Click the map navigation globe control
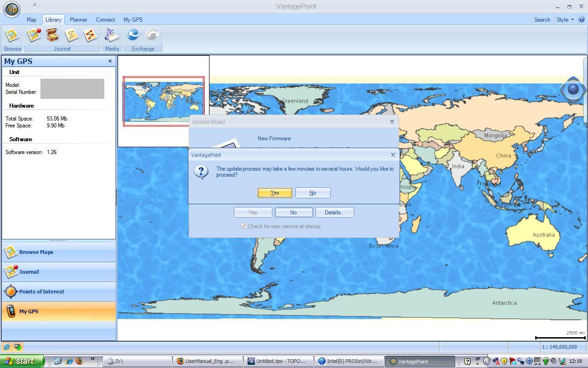This screenshot has height=368, width=588. pos(573,89)
